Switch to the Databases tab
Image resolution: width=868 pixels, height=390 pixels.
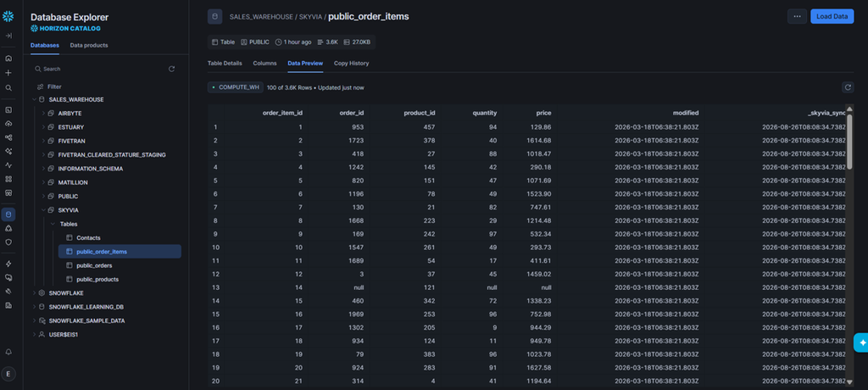[44, 46]
